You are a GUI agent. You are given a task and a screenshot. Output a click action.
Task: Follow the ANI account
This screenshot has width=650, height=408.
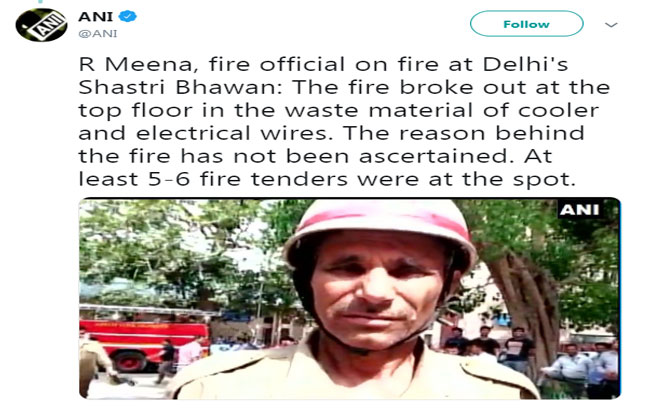526,24
